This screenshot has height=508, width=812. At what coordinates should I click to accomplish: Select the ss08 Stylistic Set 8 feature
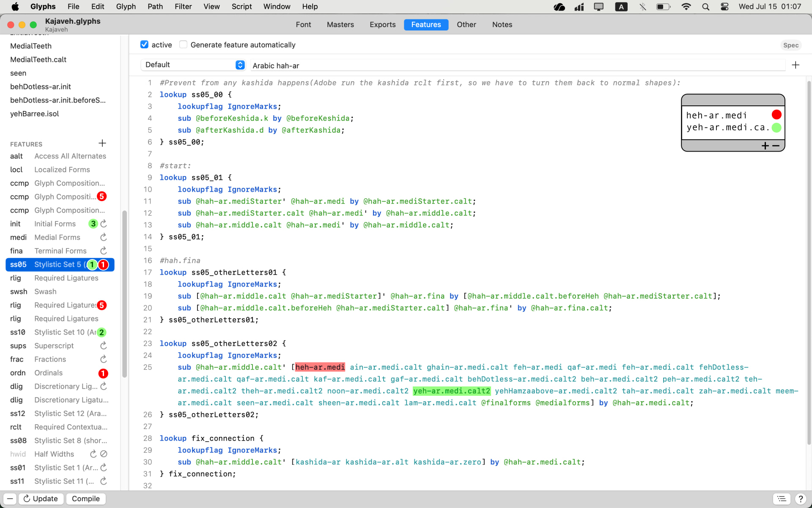60,441
